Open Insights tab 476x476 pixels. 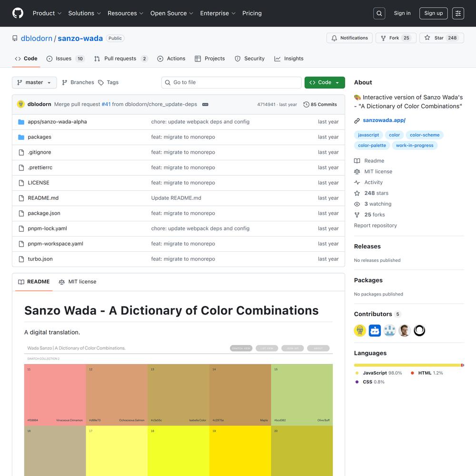tap(289, 59)
